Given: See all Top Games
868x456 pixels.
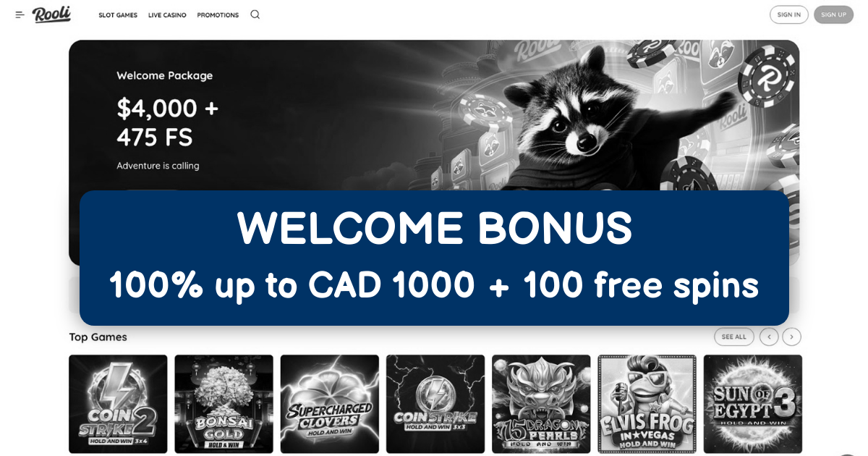Looking at the screenshot, I should click(734, 337).
